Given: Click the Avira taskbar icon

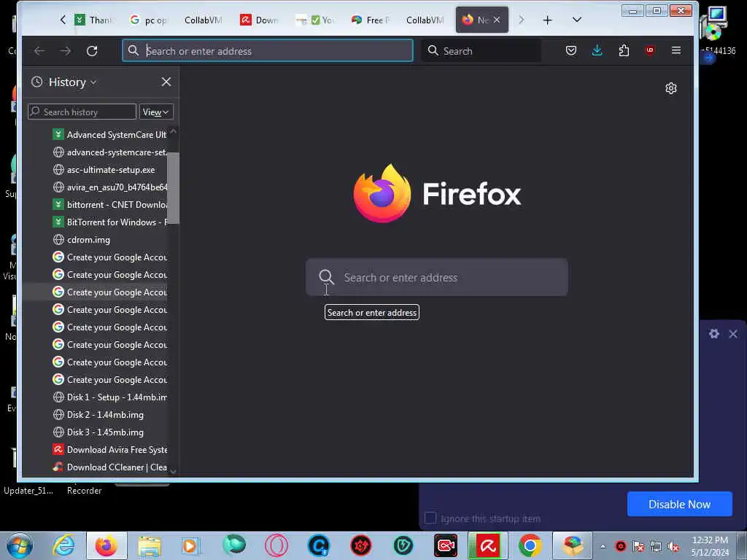Looking at the screenshot, I should [488, 545].
